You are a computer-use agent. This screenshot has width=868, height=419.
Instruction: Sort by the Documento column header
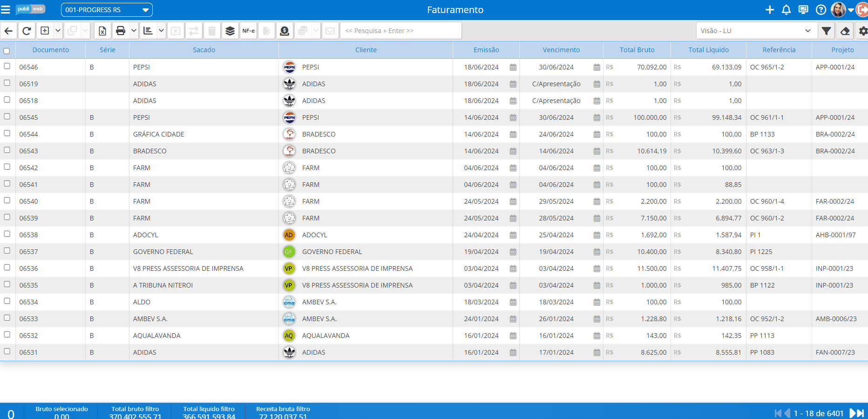(51, 50)
